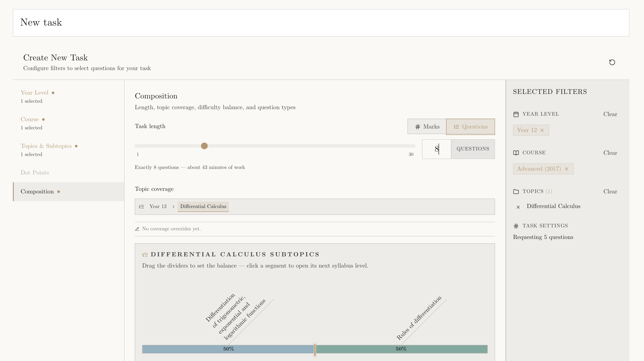Click the subtopic balance divider handle
The height and width of the screenshot is (361, 644).
[315, 350]
